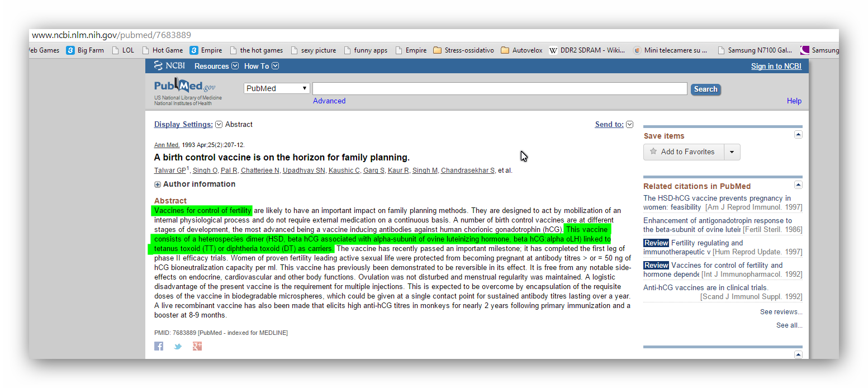
Task: Collapse the Save items panel
Action: coord(798,135)
